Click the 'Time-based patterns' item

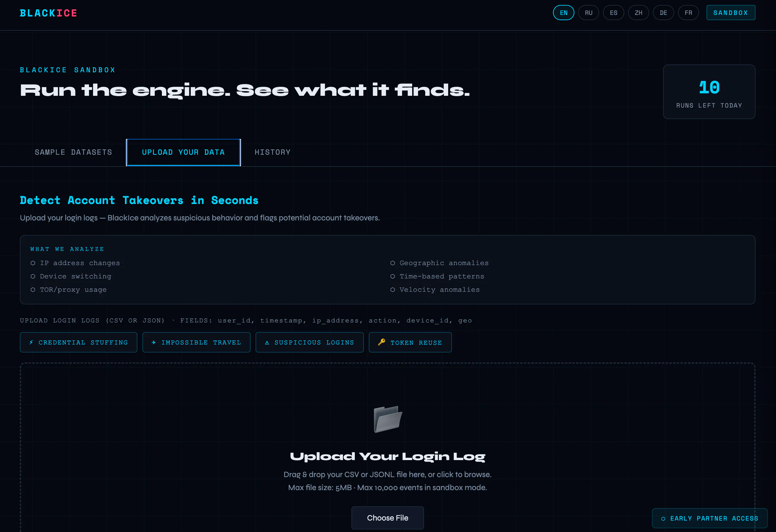(442, 276)
